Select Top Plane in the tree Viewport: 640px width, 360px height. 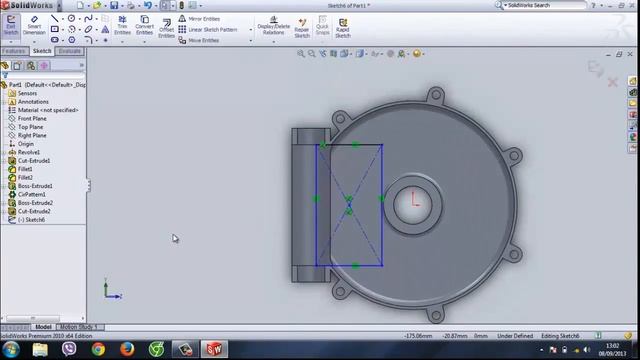click(30, 127)
